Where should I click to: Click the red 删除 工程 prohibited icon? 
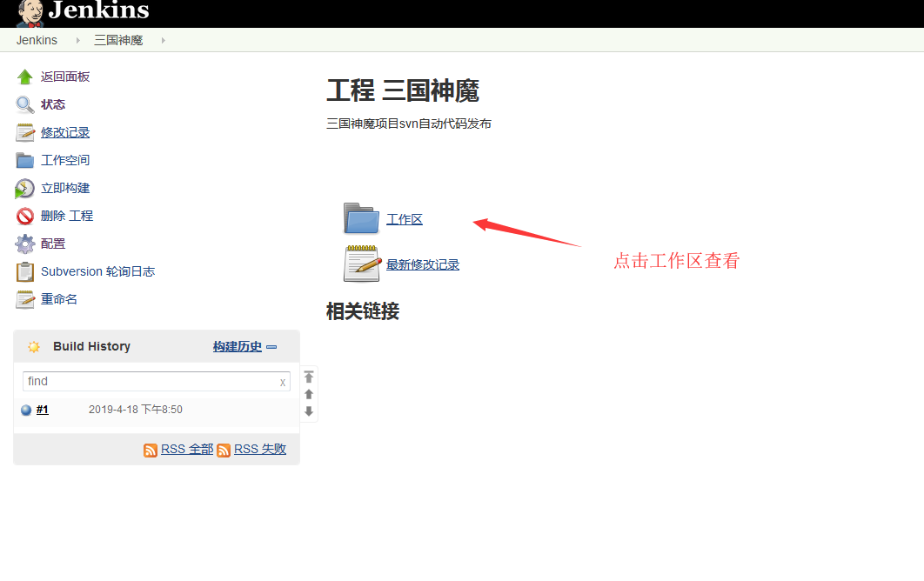click(25, 216)
